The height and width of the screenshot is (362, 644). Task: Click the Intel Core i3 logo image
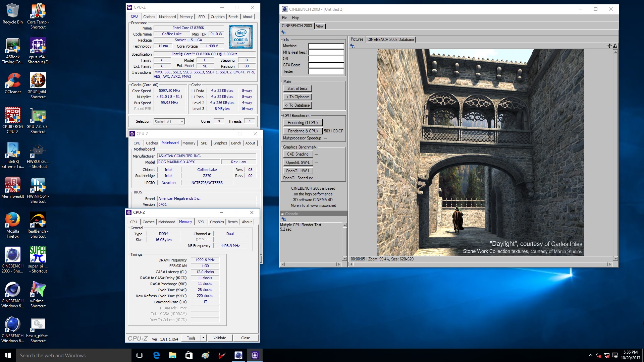click(x=241, y=37)
